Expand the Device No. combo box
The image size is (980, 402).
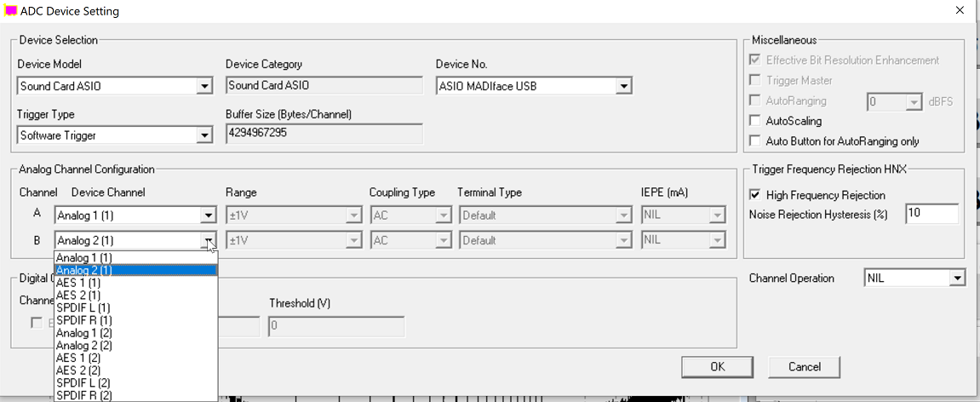pyautogui.click(x=623, y=86)
